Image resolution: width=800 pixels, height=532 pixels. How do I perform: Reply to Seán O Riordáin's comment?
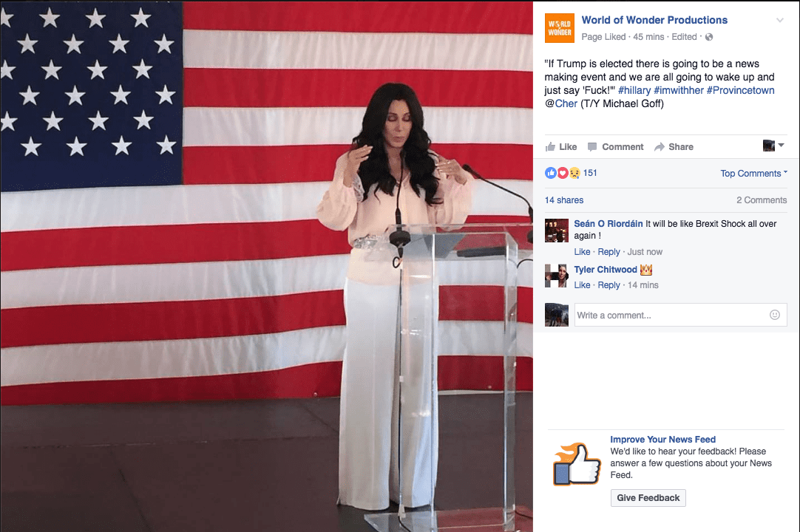point(609,251)
